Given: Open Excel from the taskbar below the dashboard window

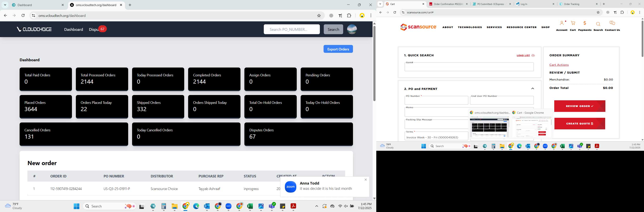Looking at the screenshot, I should tap(250, 206).
